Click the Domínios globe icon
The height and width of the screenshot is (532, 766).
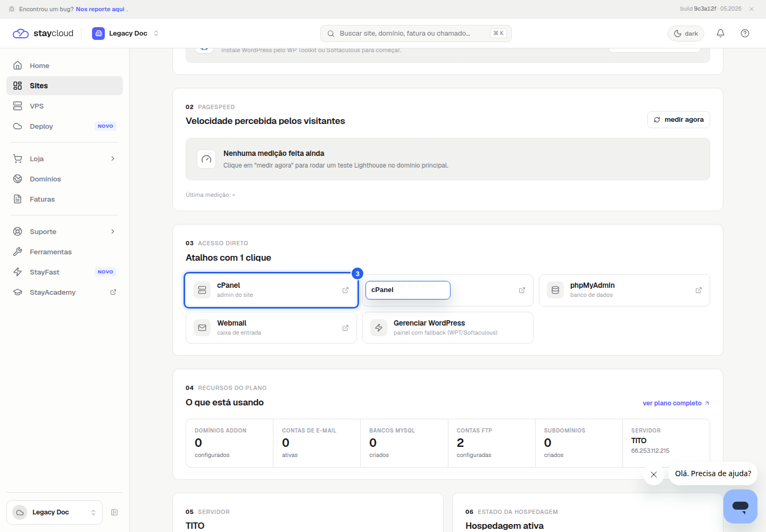[x=18, y=179]
